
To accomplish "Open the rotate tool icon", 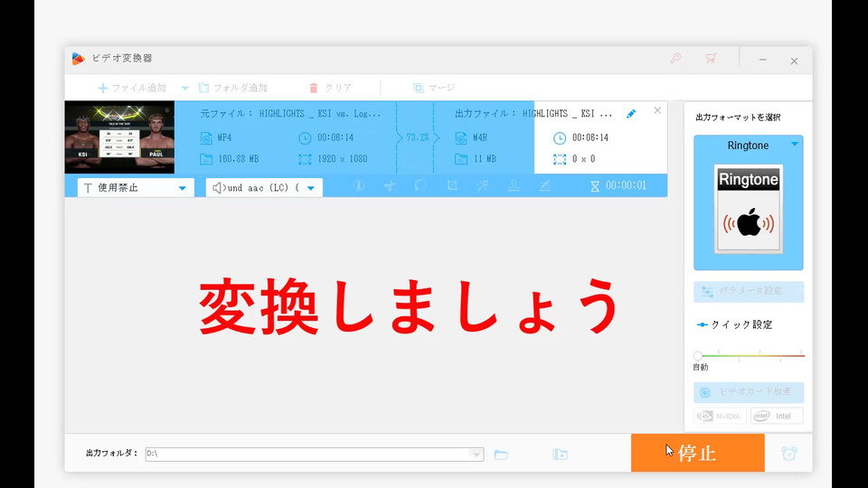I will (x=420, y=186).
